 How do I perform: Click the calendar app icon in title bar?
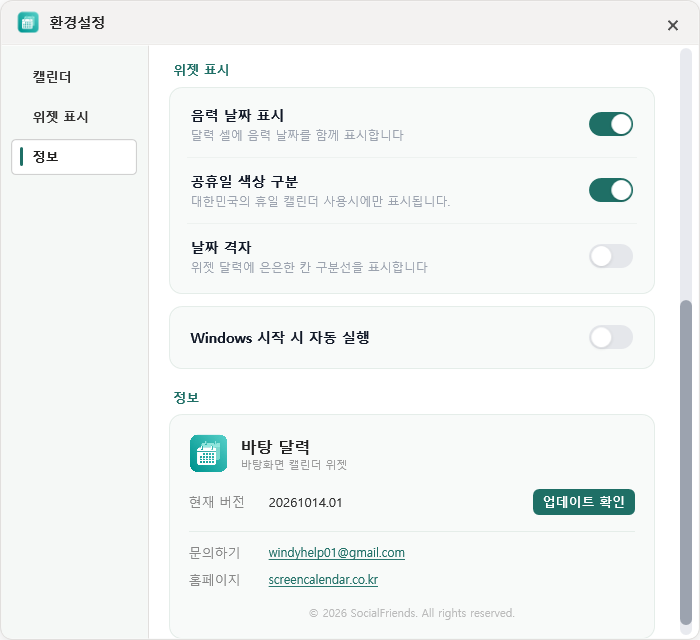[x=28, y=22]
